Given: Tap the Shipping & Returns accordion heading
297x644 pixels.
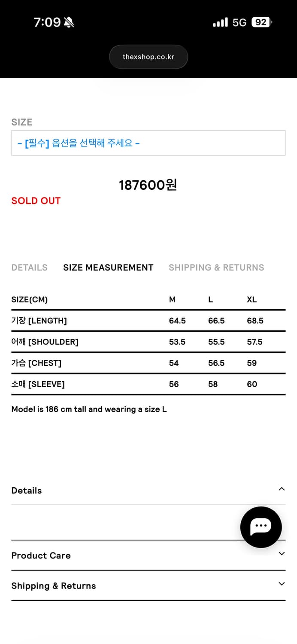Looking at the screenshot, I should tap(54, 586).
